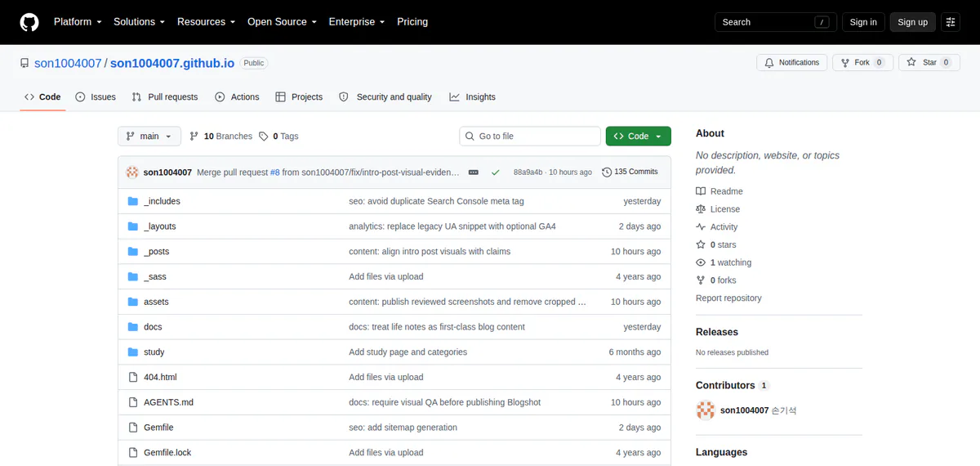Open the son1004007.github.io repository title link

click(x=172, y=63)
